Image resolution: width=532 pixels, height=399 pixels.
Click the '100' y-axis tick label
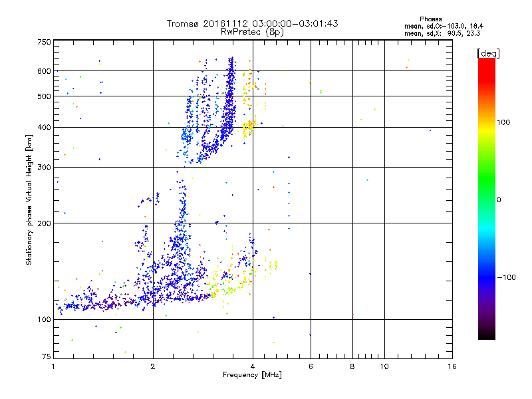coord(44,319)
